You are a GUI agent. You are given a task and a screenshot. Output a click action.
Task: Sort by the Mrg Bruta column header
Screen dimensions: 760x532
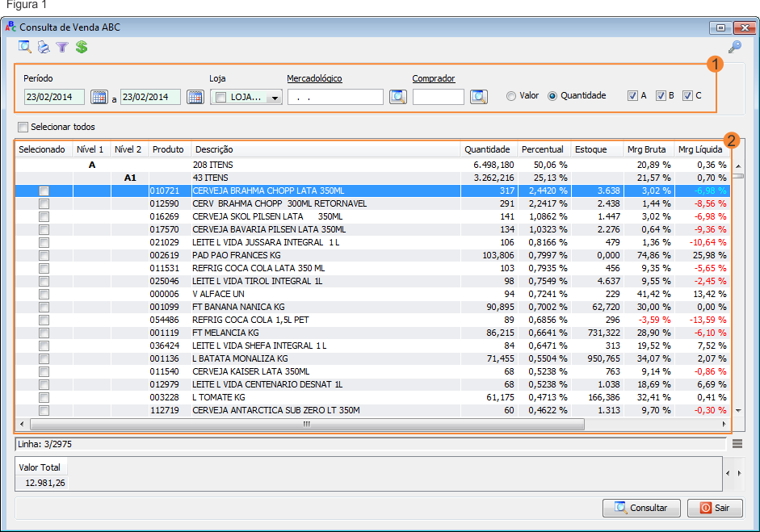point(649,149)
